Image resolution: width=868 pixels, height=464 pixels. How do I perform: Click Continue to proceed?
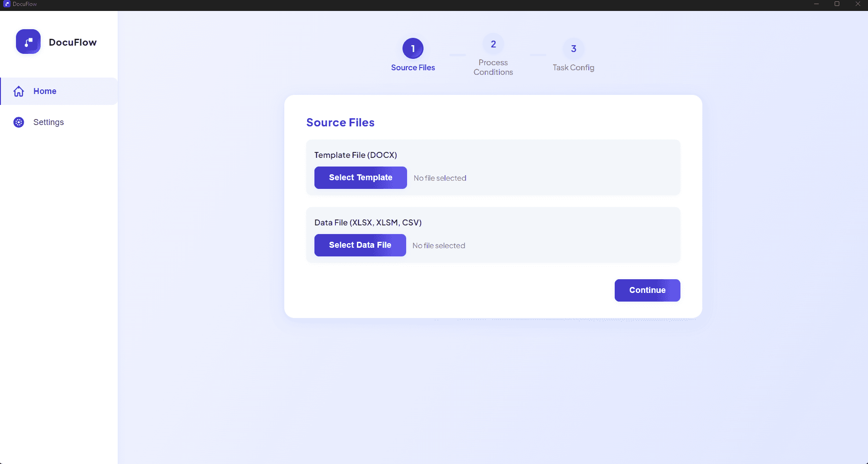pos(647,290)
